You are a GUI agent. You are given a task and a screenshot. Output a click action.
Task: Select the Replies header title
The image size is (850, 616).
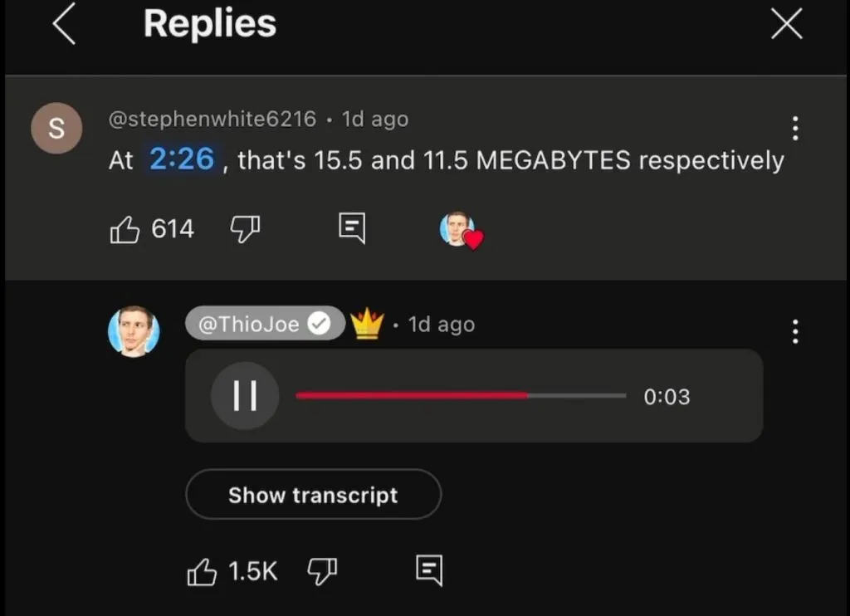[x=209, y=25]
